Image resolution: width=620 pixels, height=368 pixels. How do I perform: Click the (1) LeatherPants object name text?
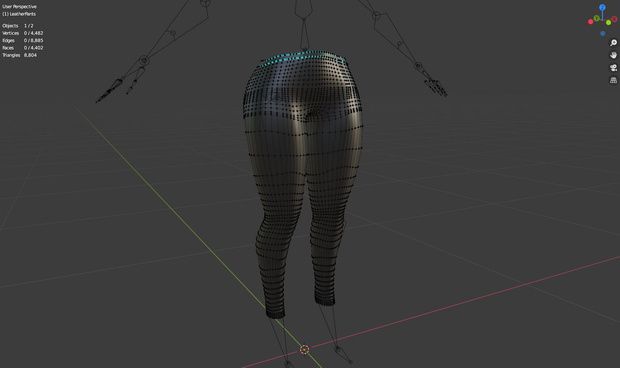19,14
